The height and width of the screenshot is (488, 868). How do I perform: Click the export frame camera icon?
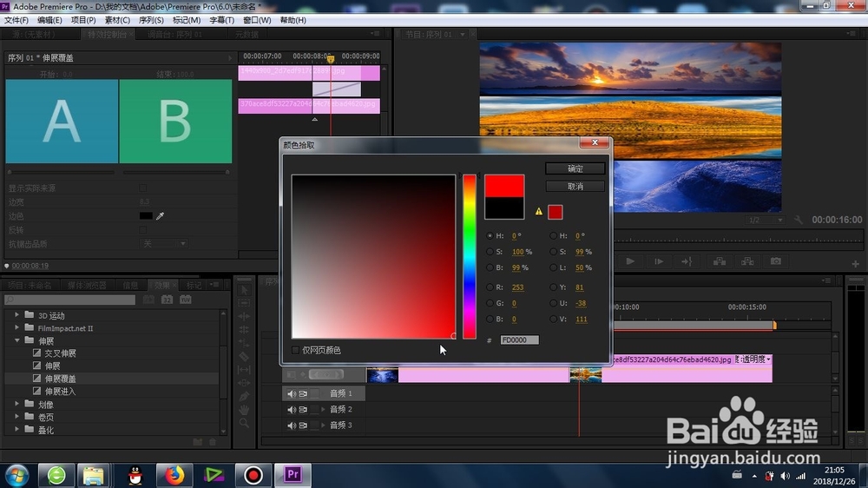pos(775,261)
